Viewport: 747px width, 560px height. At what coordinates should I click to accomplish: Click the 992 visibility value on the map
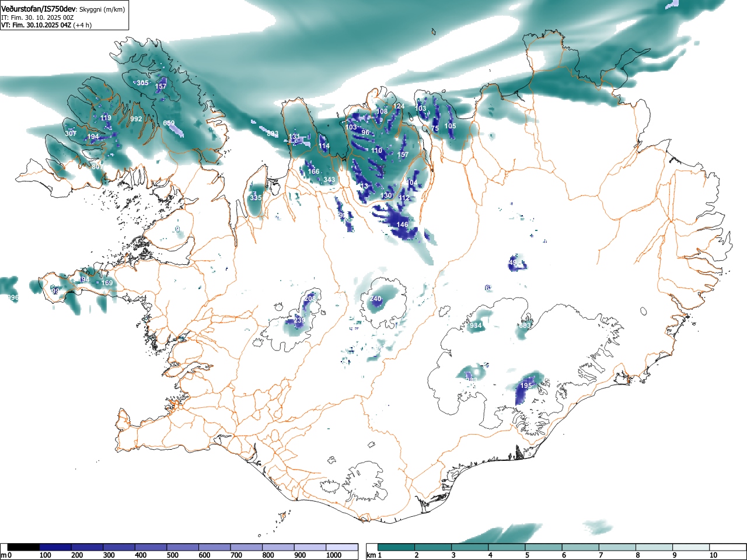pyautogui.click(x=136, y=119)
